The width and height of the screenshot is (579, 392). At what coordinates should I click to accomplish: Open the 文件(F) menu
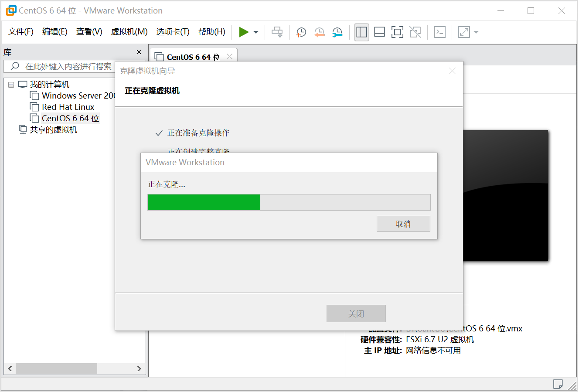tap(21, 32)
